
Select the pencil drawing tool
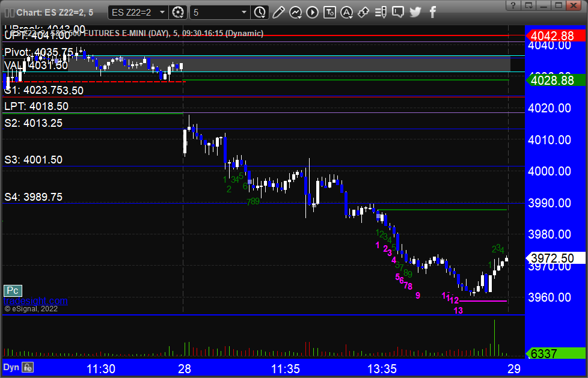[x=278, y=13]
